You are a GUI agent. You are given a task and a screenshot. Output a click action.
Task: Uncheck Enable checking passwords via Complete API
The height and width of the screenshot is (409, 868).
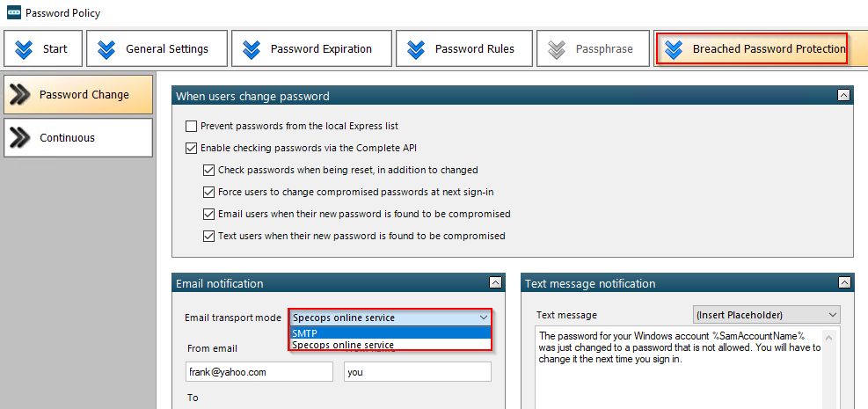pyautogui.click(x=191, y=148)
